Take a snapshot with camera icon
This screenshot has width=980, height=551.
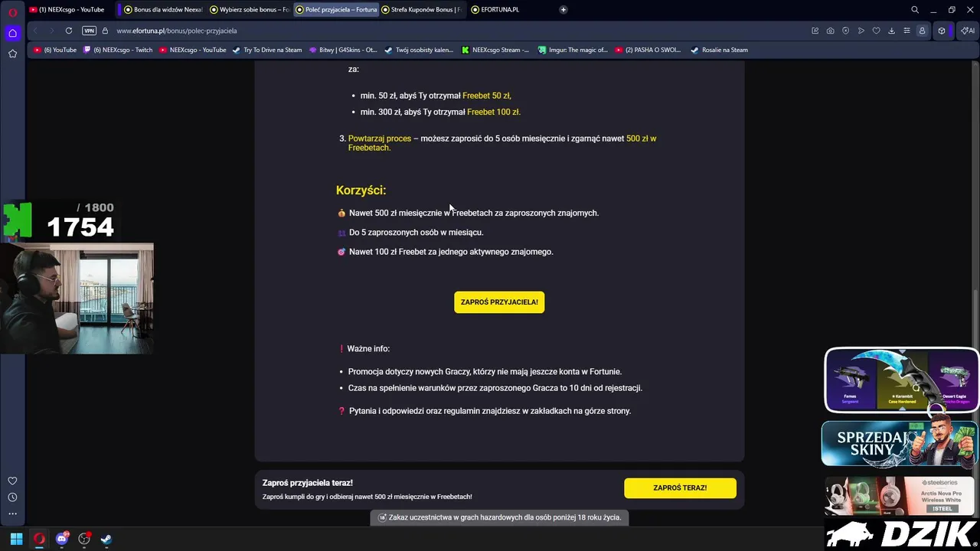[x=831, y=31]
